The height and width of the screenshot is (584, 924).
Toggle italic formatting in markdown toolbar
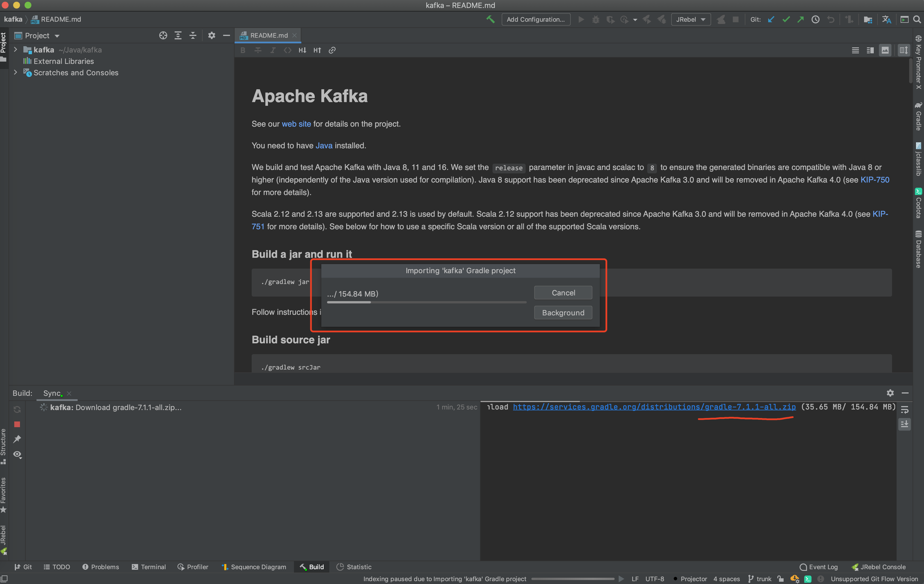pyautogui.click(x=273, y=50)
